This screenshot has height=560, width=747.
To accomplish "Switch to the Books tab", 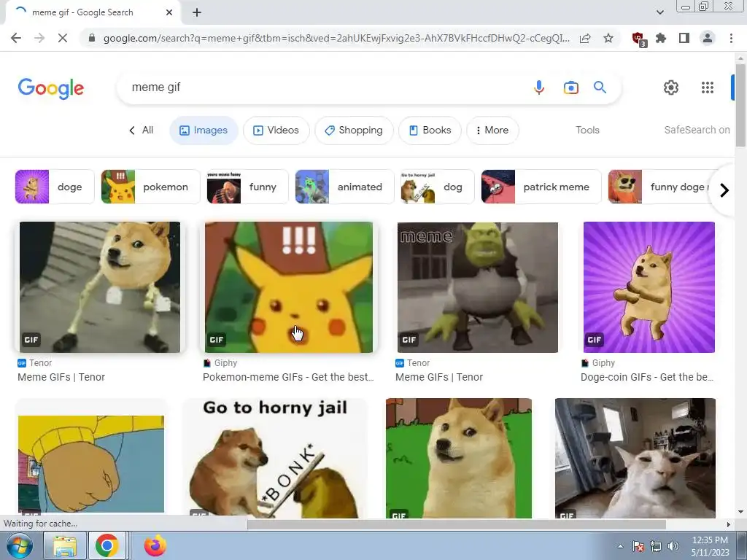I will [x=430, y=131].
